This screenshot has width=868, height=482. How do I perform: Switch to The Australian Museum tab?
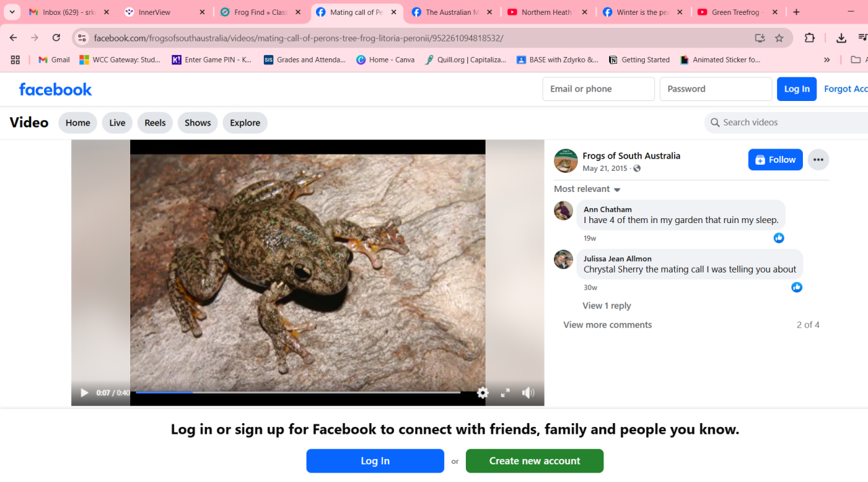click(x=452, y=12)
